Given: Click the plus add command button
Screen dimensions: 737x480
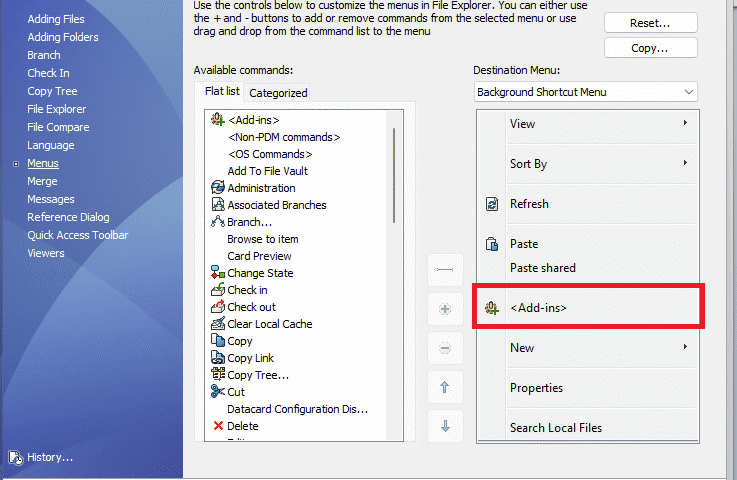Looking at the screenshot, I should pyautogui.click(x=445, y=309).
